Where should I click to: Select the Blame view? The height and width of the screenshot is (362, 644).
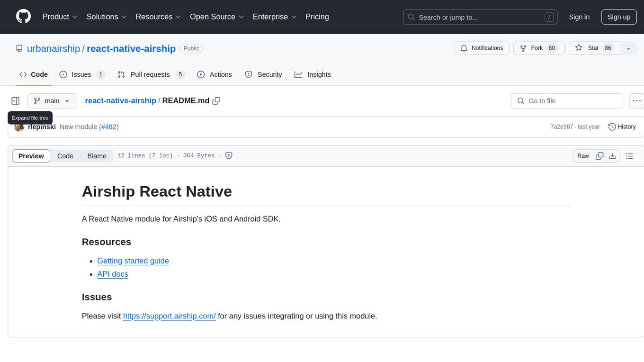point(97,156)
